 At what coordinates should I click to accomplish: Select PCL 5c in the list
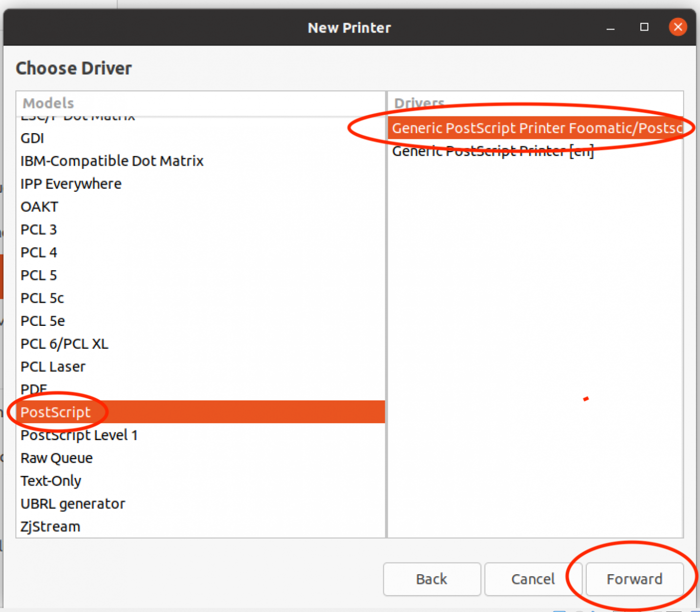[42, 298]
